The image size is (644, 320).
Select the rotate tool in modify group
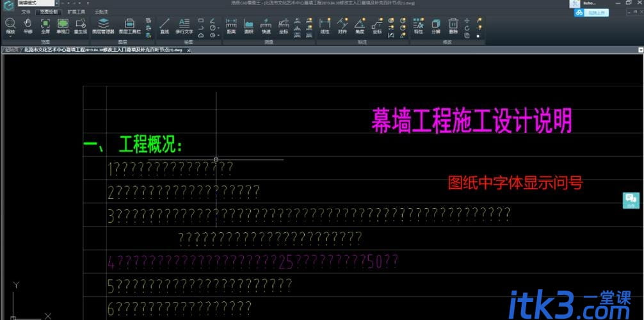point(467,28)
